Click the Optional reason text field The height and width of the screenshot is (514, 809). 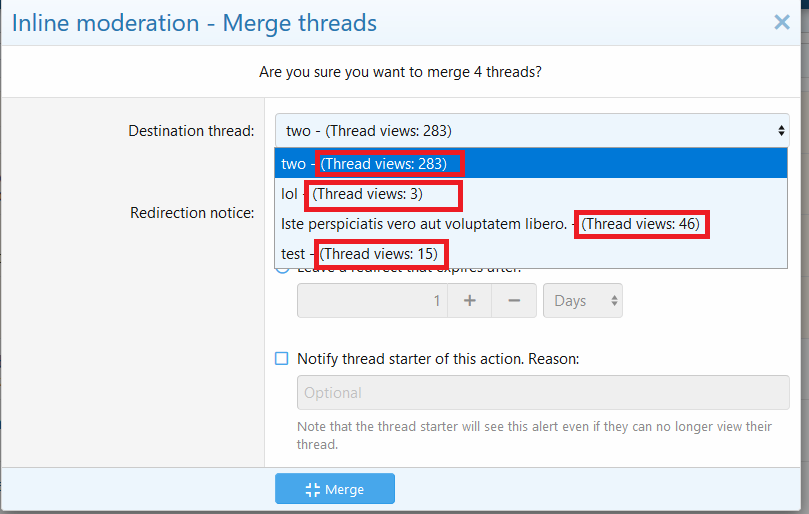pyautogui.click(x=543, y=393)
